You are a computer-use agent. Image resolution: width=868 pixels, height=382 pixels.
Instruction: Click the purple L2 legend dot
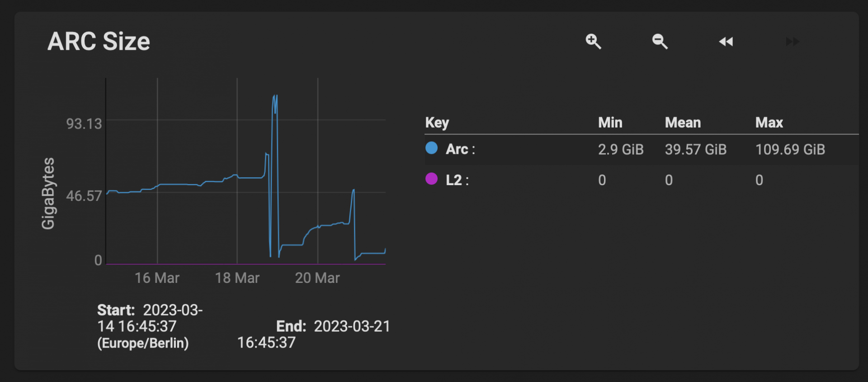coord(432,179)
